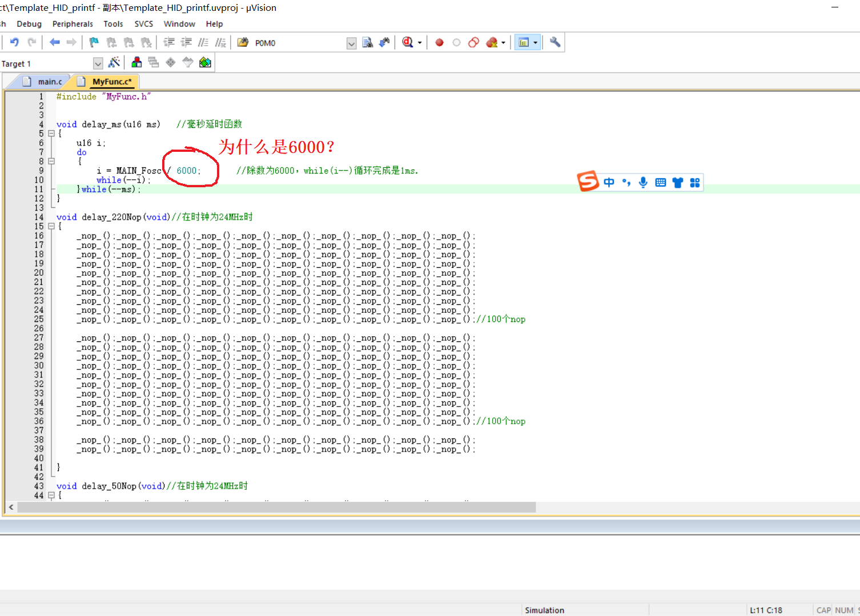Viewport: 860px width, 616px height.
Task: Click the find text document icon
Action: 368,42
